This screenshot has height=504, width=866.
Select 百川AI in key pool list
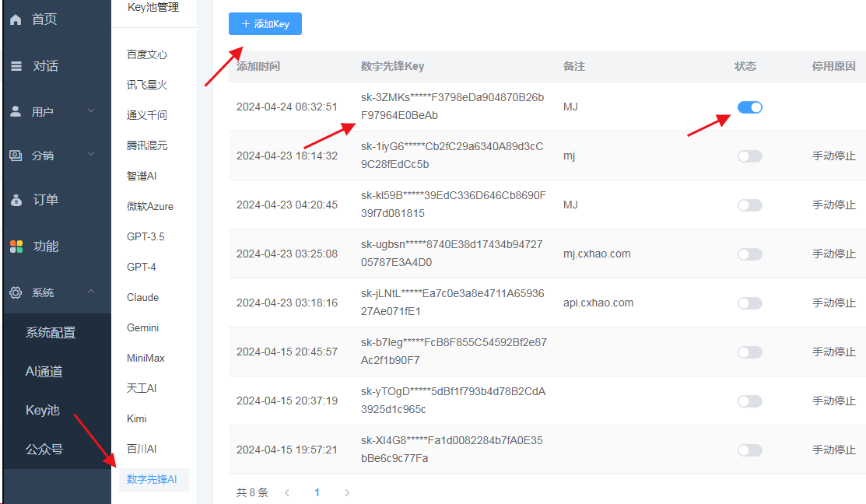click(x=142, y=450)
